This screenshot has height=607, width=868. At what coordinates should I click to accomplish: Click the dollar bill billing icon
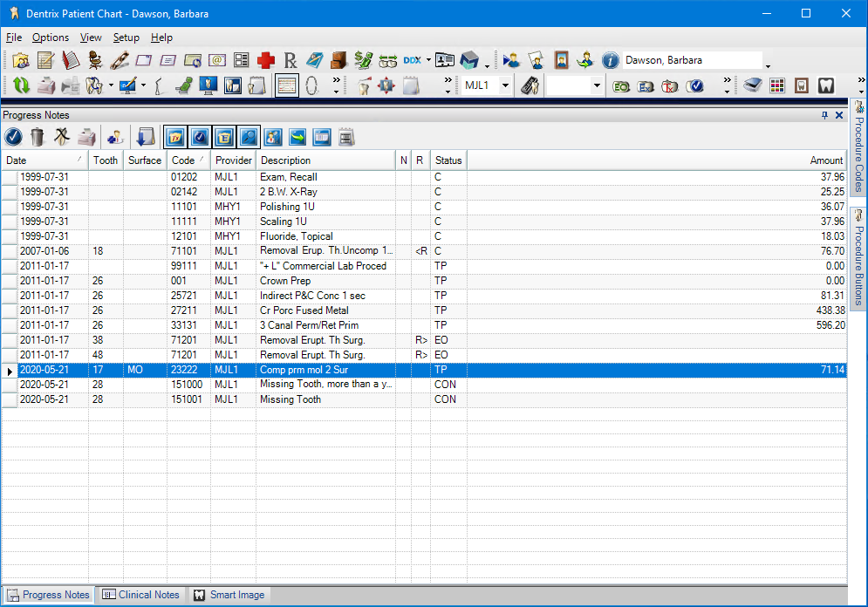point(364,60)
